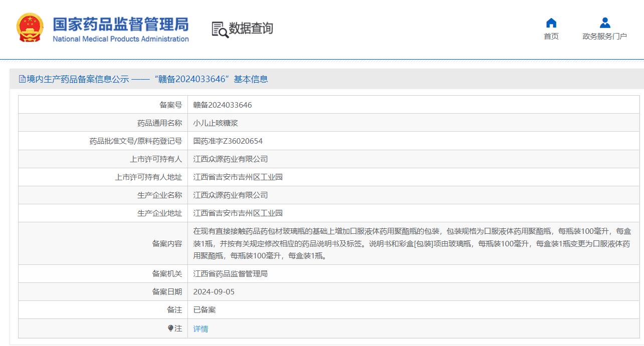Viewport: 644px width, 346px height.
Task: Click the 数据查询 title text
Action: [x=251, y=29]
